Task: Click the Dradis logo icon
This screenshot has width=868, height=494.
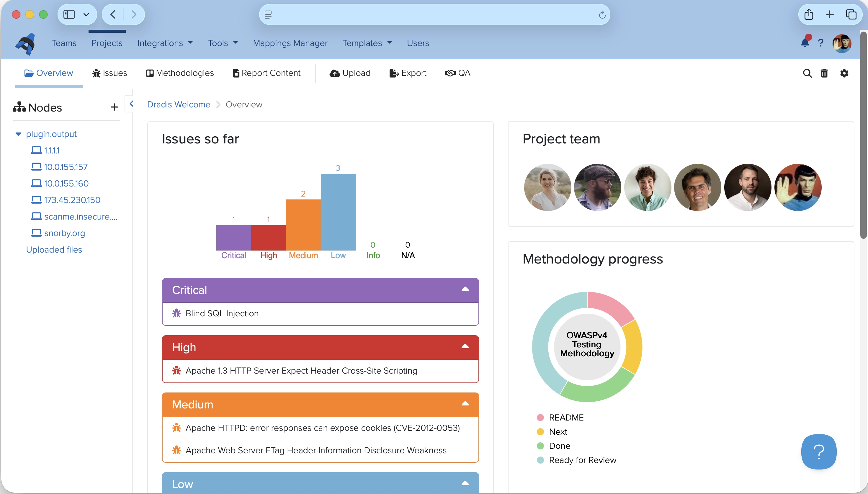Action: (x=25, y=43)
